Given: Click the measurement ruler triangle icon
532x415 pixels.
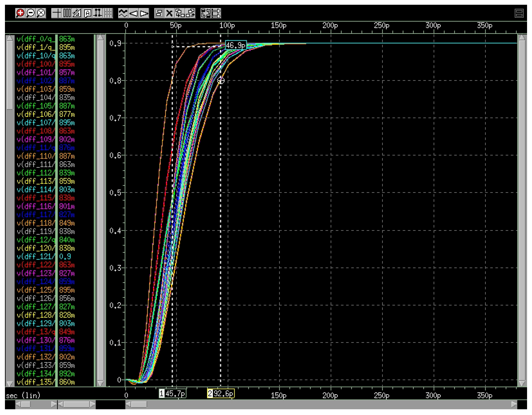Looking at the screenshot, I should 77,13.
